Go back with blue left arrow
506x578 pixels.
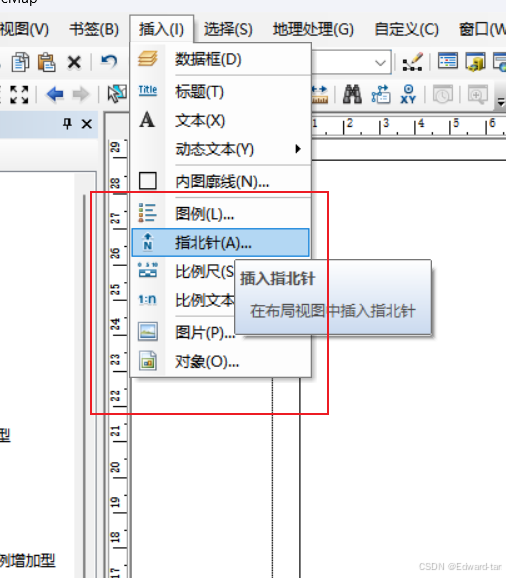(x=55, y=94)
